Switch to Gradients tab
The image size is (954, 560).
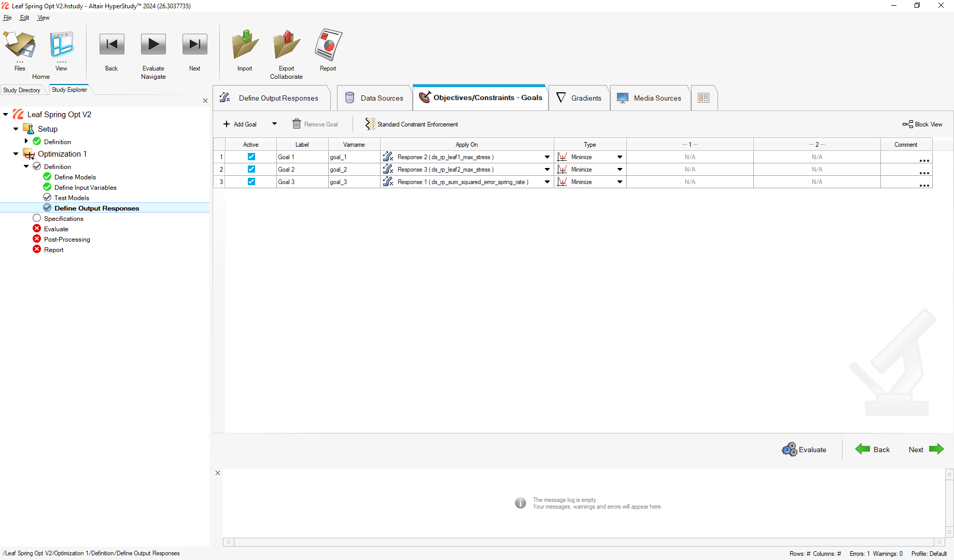[x=579, y=98]
